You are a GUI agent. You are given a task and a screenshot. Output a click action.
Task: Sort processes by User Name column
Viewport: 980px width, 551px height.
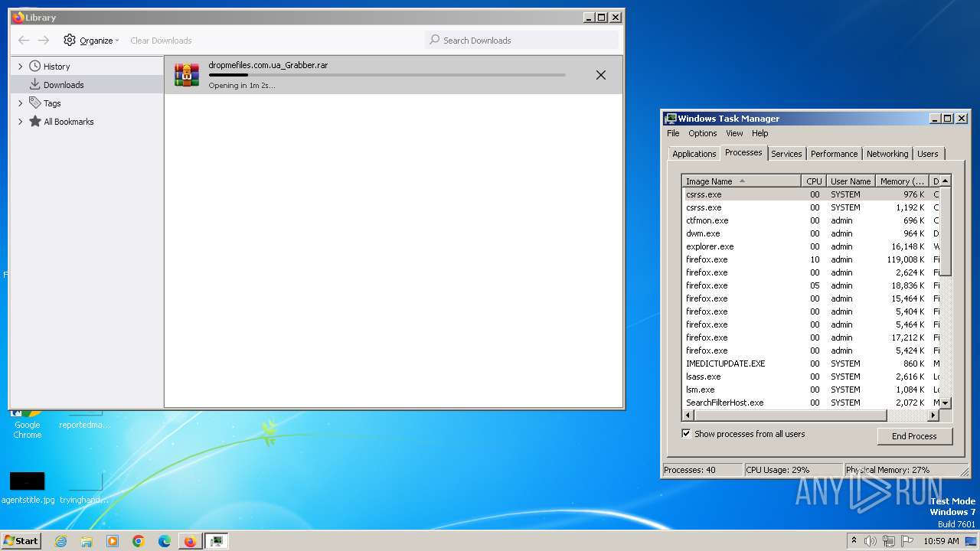(851, 181)
